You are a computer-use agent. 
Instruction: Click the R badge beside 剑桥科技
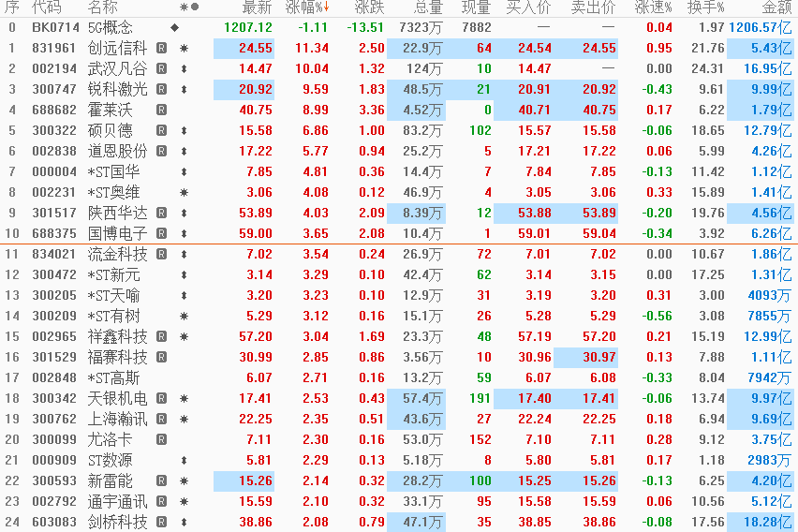click(161, 522)
